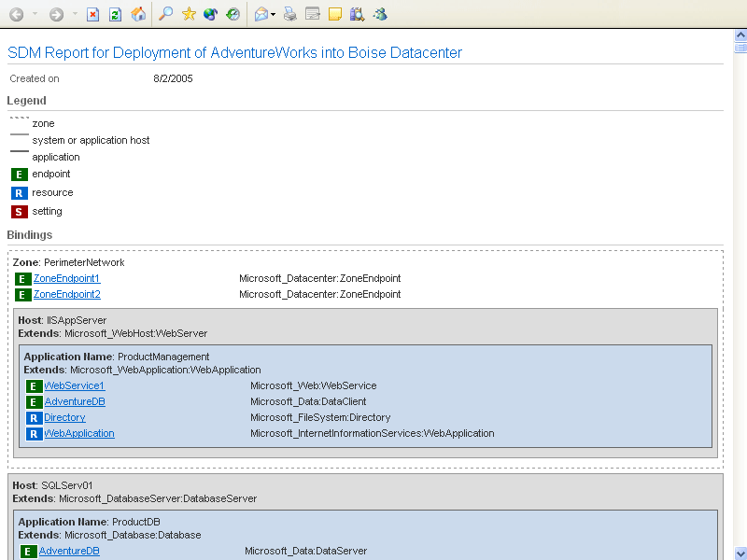Expand the Forward button history dropdown
This screenshot has width=747, height=560.
pos(74,14)
